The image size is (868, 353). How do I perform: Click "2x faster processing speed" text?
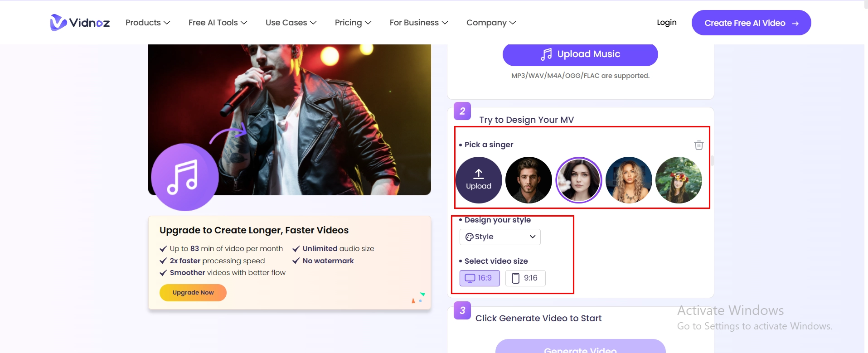[x=217, y=261]
